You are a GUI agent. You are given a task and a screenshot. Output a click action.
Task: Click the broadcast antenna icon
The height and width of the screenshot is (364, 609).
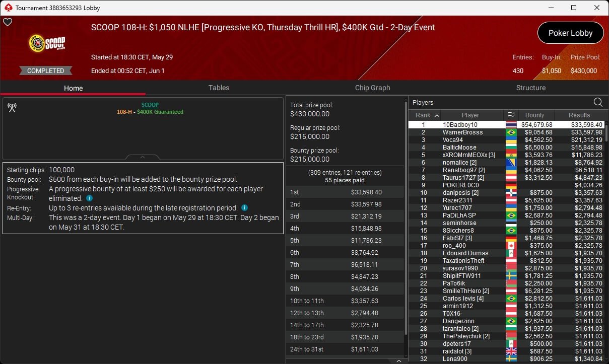point(12,108)
